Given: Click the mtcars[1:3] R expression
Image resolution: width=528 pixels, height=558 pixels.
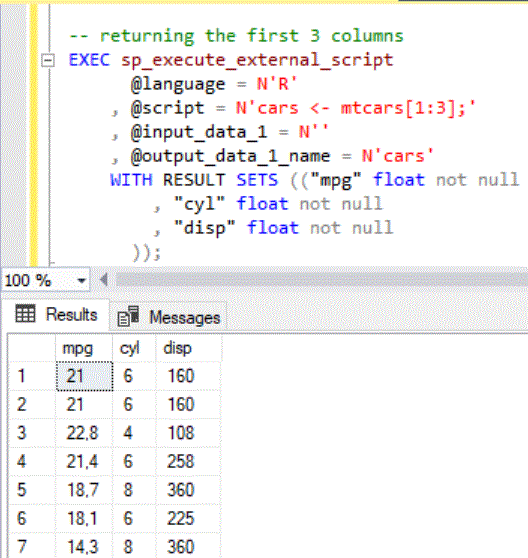Looking at the screenshot, I should click(397, 108).
